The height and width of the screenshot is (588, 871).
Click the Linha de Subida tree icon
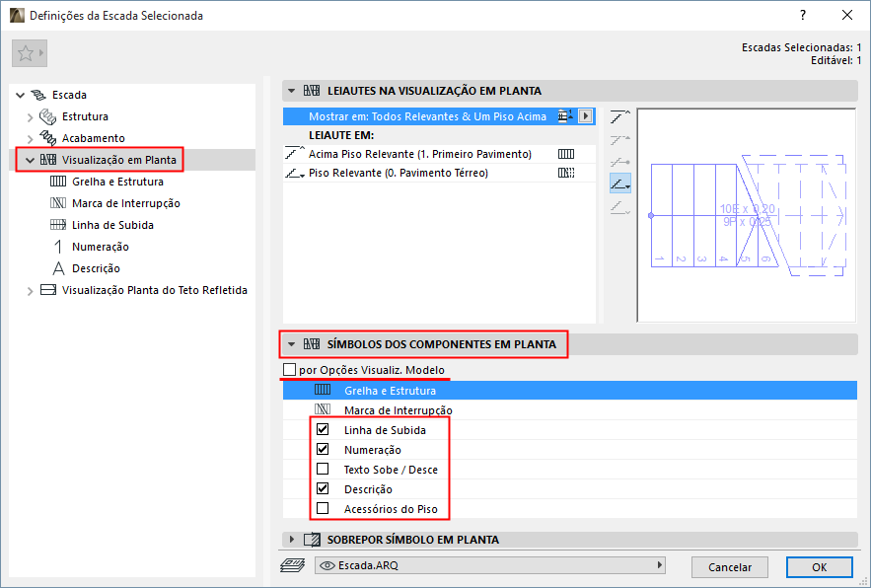[58, 225]
